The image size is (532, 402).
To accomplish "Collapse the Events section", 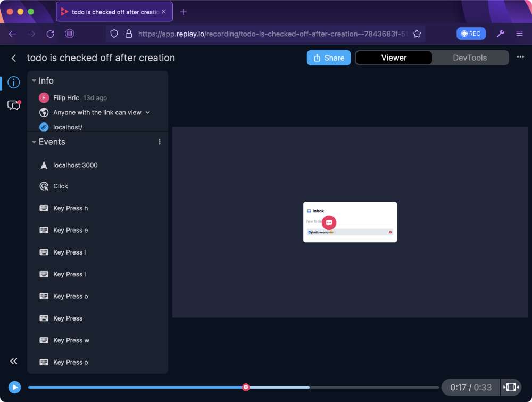I will pos(34,142).
